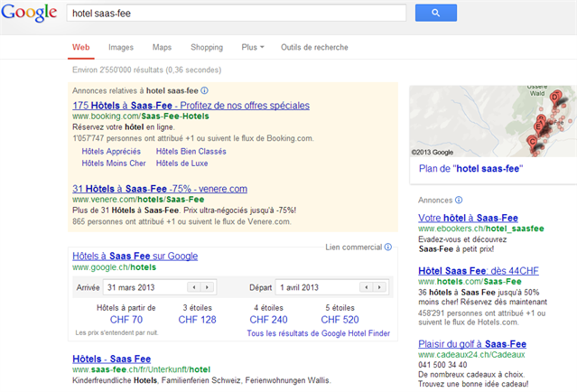Switch to the Images tab
This screenshot has width=577, height=392.
coord(121,47)
